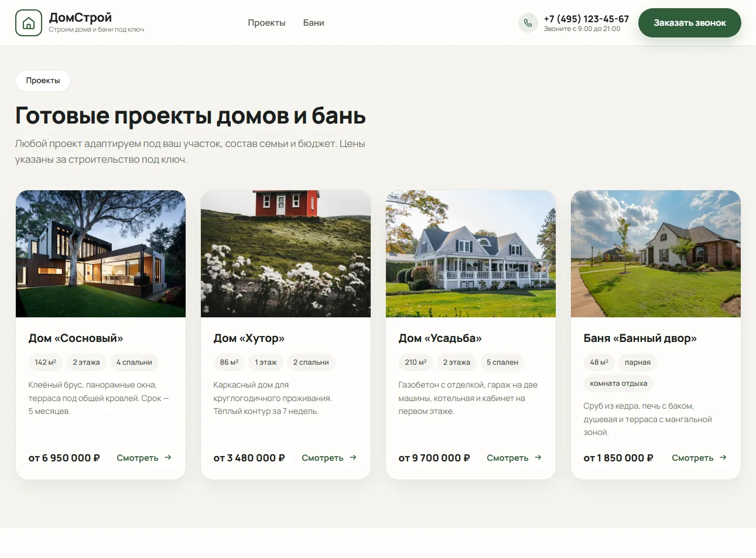The width and height of the screenshot is (756, 558).
Task: Click the 4 спальни tag
Action: pyautogui.click(x=134, y=362)
